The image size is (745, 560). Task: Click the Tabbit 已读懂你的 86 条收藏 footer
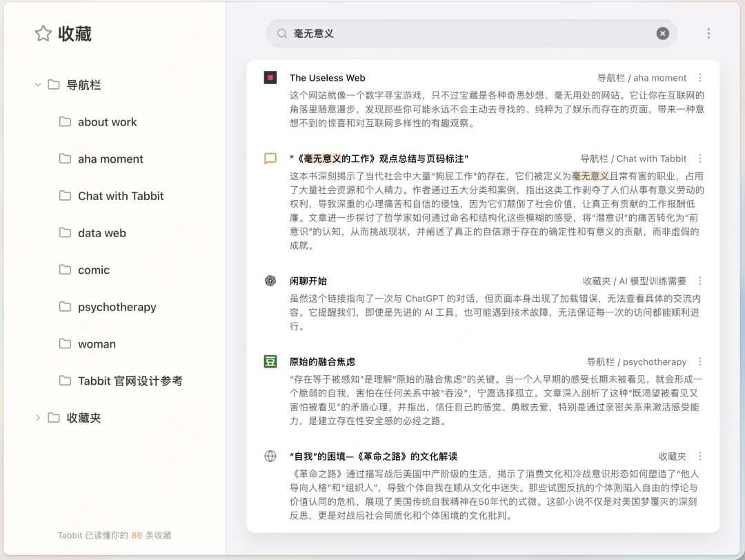pos(115,535)
